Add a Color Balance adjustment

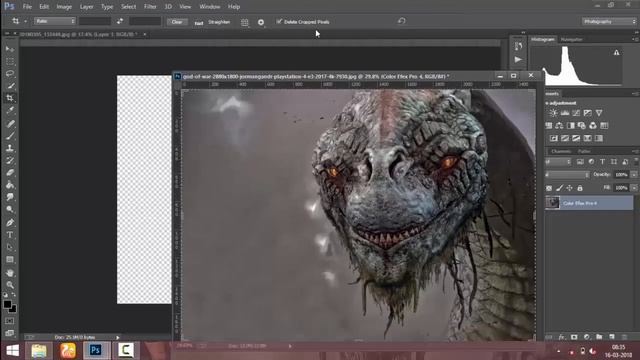[x=559, y=126]
